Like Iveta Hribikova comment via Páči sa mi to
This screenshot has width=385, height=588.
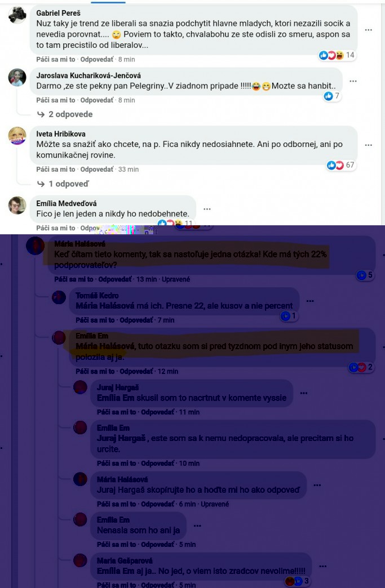(56, 169)
